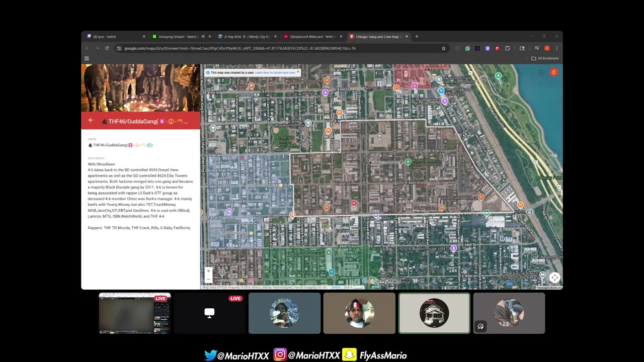Open the Terms link under the map
The height and width of the screenshot is (362, 644).
tap(336, 288)
